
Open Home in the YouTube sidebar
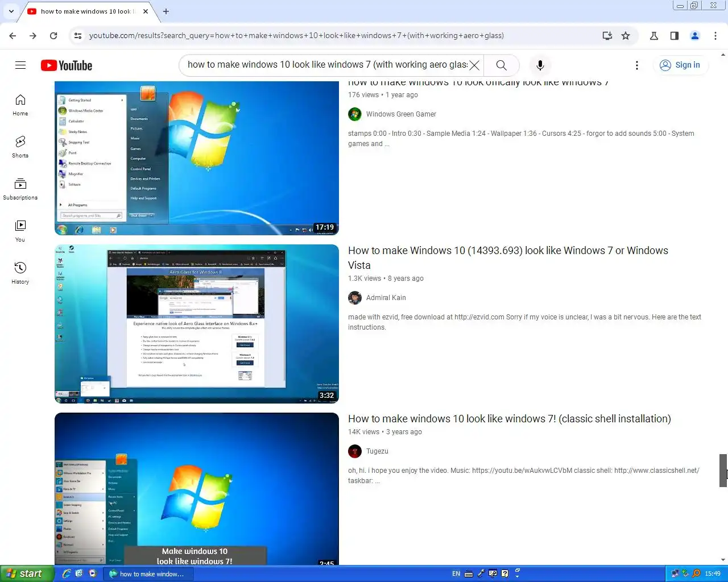tap(20, 105)
